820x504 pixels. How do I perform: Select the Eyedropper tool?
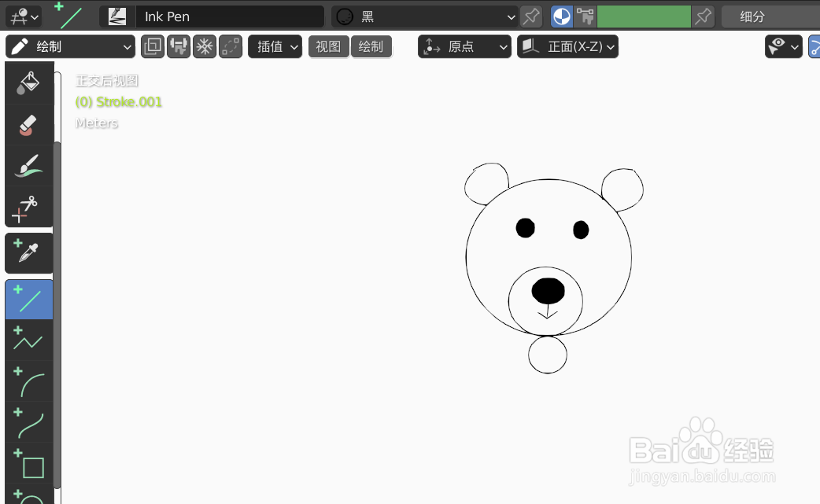pos(29,252)
